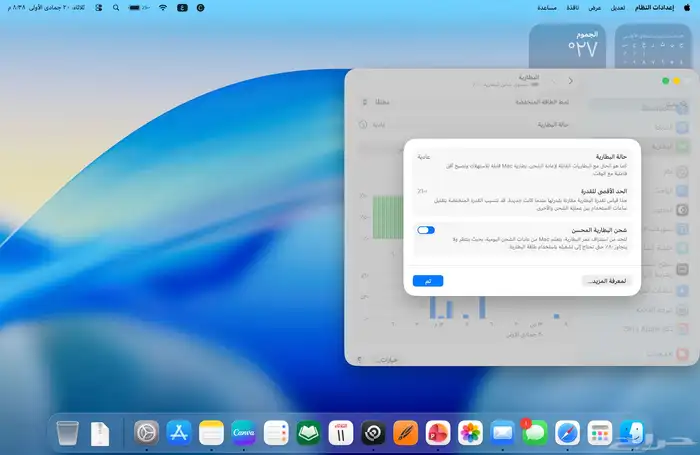Screen dimensions: 700x455
Task: Open Mail app in the Dock
Action: coord(503,432)
